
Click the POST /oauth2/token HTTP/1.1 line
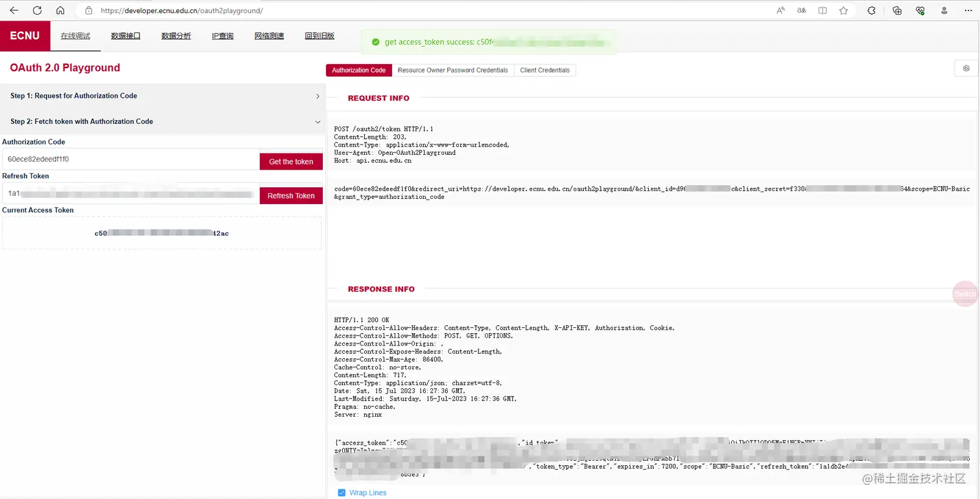(384, 129)
